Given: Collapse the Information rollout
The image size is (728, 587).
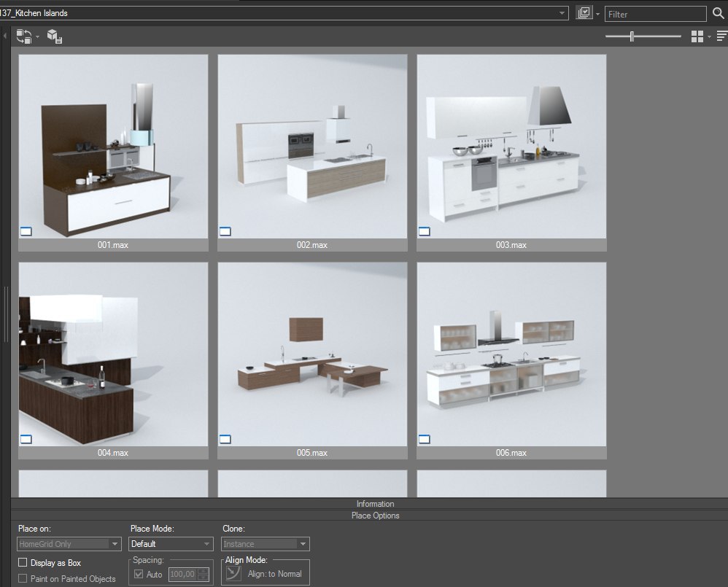Looking at the screenshot, I should tap(370, 503).
